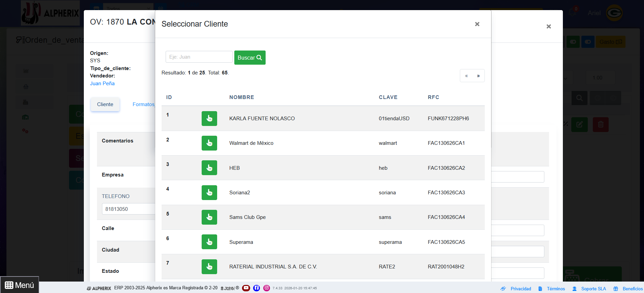The image size is (644, 293).
Task: Go to the next results page »
Action: [x=478, y=76]
